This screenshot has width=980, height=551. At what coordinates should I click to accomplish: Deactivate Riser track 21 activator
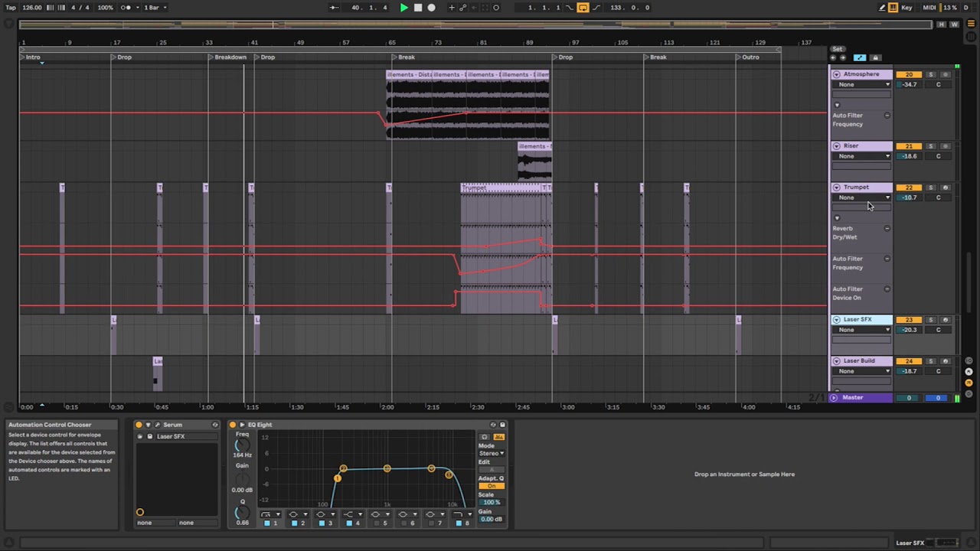[909, 146]
